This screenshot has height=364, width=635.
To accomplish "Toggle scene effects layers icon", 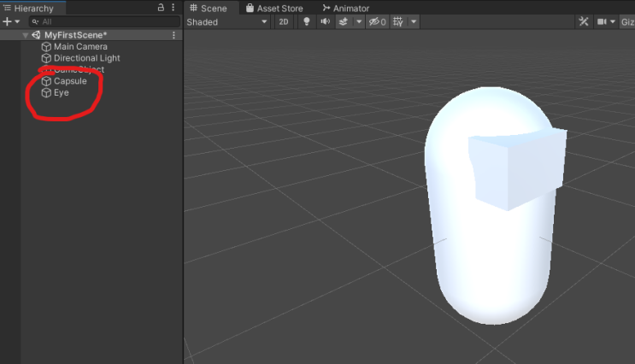I will (x=344, y=22).
